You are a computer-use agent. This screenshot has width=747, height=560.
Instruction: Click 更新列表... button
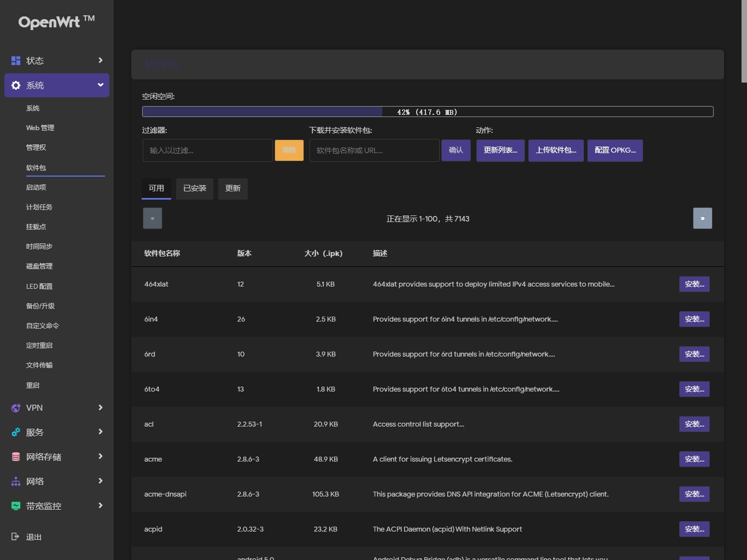pos(500,150)
